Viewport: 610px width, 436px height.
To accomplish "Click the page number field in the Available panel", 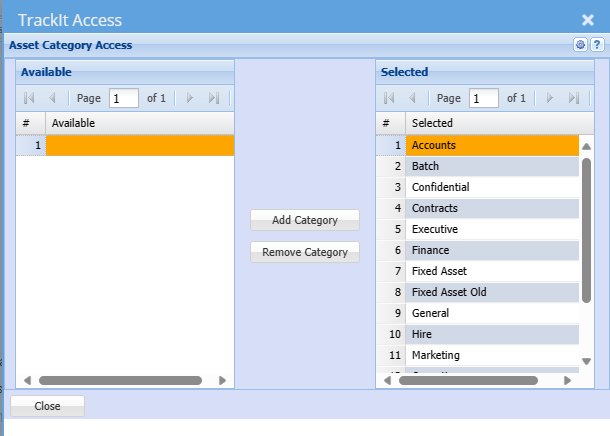I will tap(124, 98).
